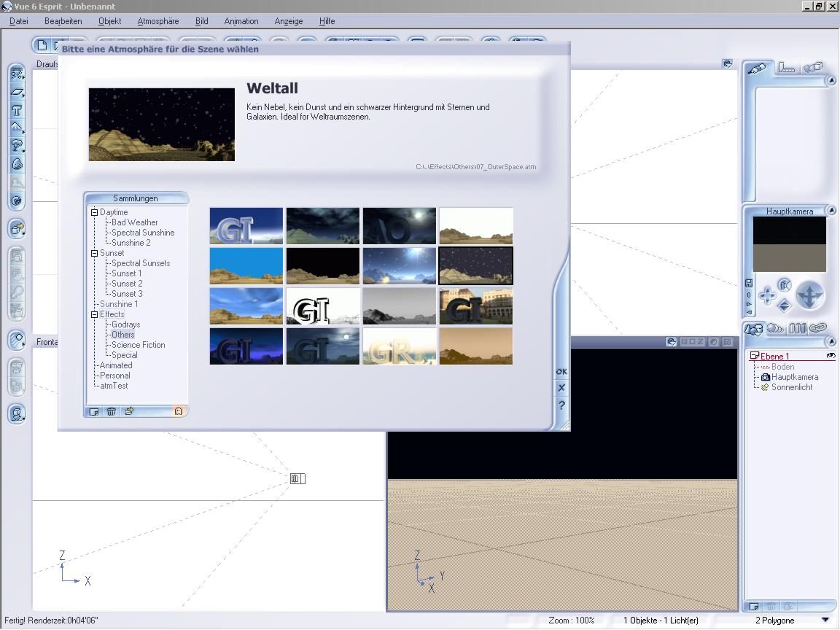The width and height of the screenshot is (840, 630).
Task: Click trash icon below Sammlungen tree
Action: (112, 411)
